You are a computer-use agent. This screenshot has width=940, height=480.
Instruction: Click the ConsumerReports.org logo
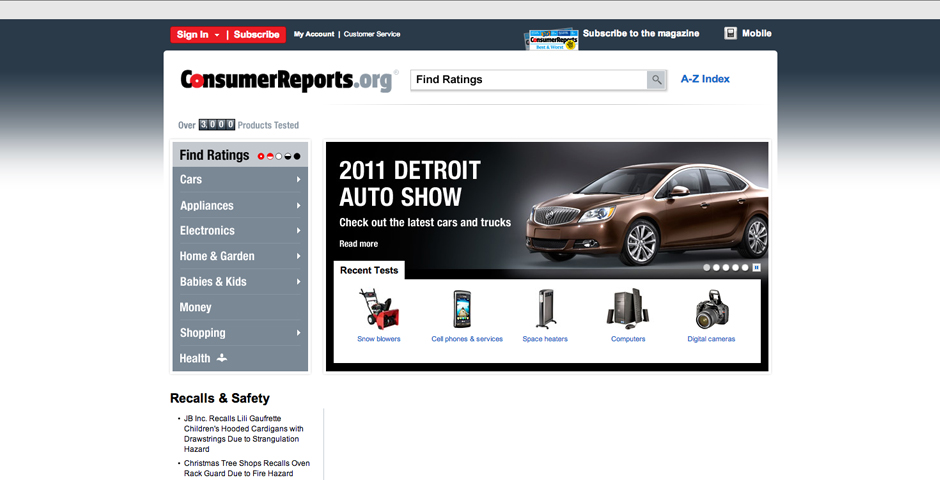(x=290, y=80)
